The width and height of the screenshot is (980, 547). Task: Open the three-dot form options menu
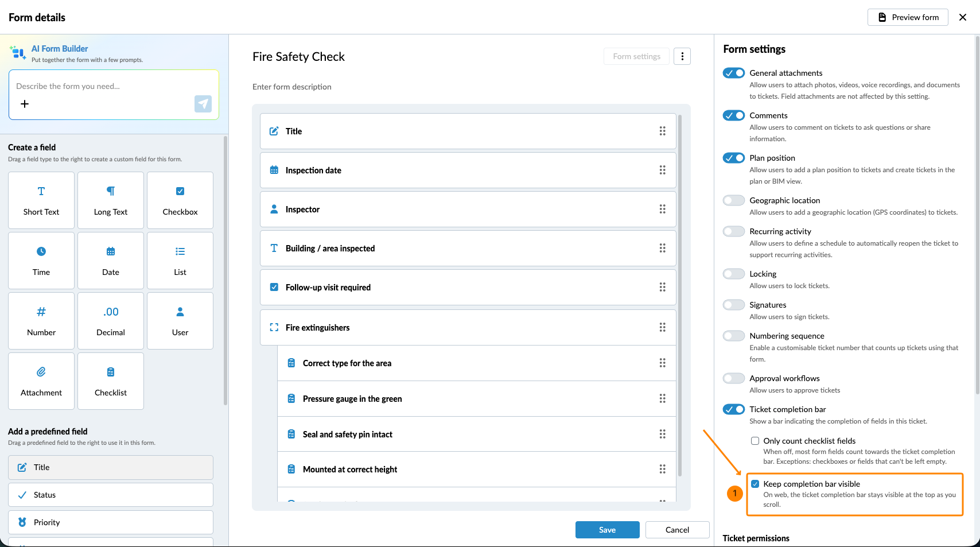pos(682,56)
